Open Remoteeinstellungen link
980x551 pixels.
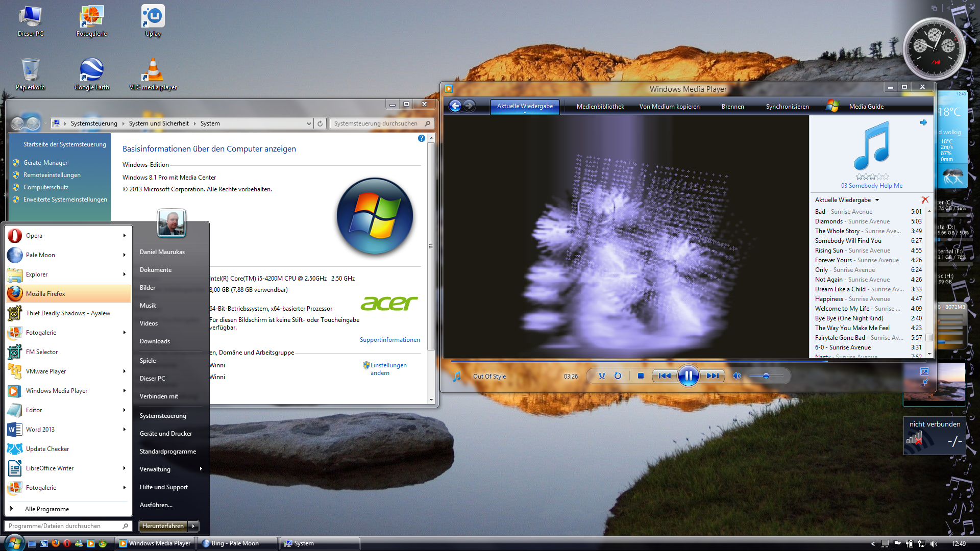click(52, 175)
